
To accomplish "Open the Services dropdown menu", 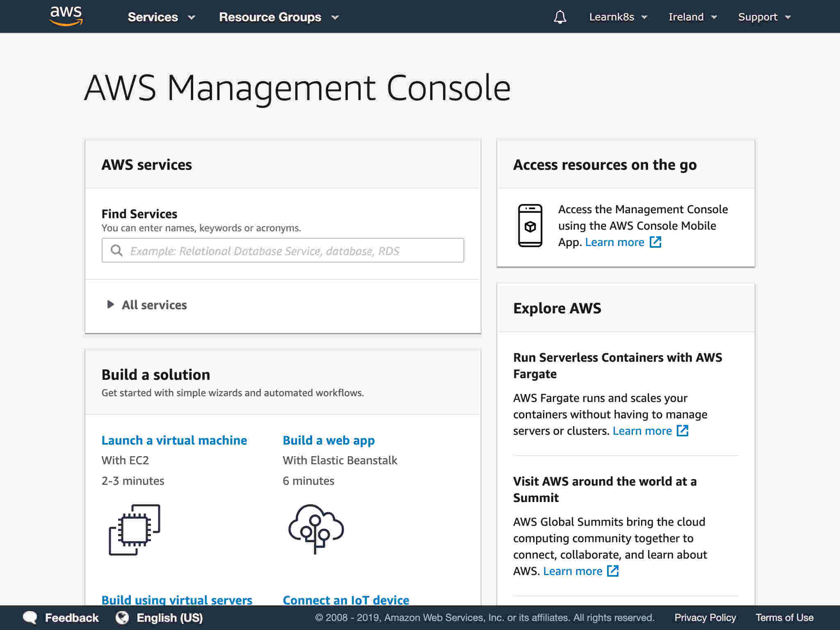I will [x=161, y=17].
